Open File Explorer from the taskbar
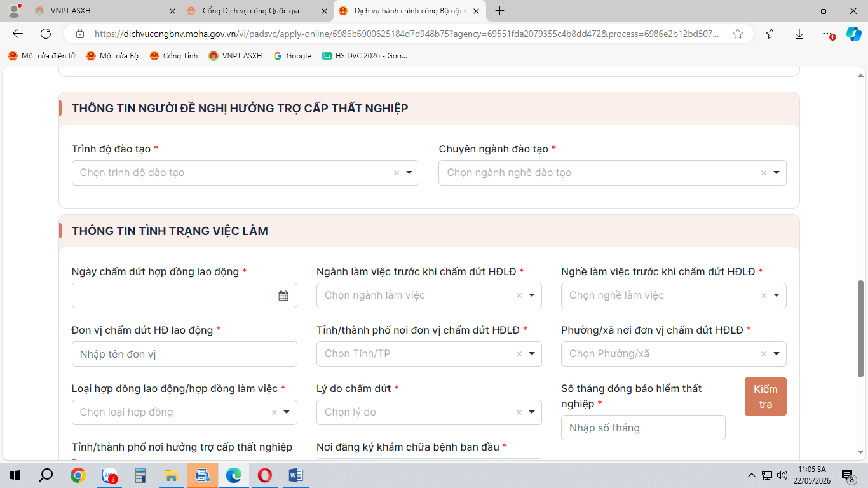 point(172,475)
